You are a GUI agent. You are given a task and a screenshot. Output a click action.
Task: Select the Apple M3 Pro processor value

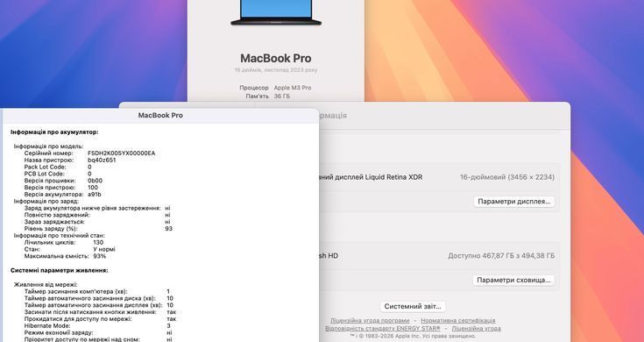[x=293, y=88]
